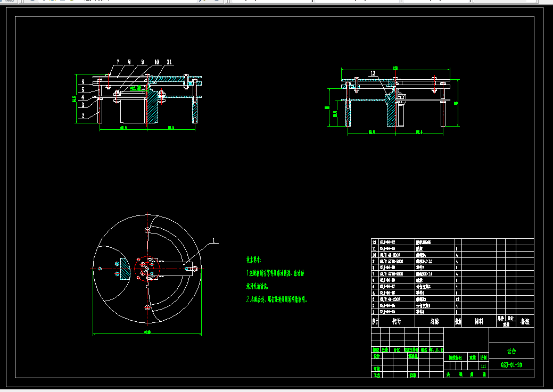Click the 名称 column header
This screenshot has height=392, width=553.
pos(434,321)
